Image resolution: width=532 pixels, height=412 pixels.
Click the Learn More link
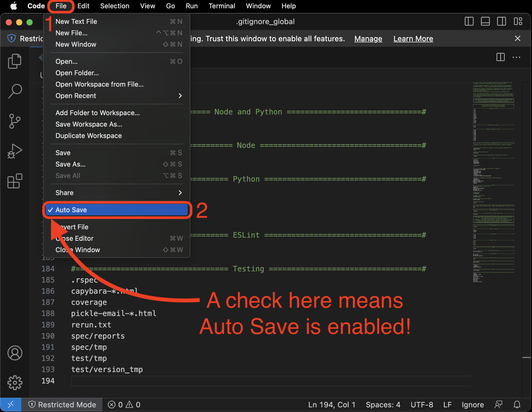pos(413,38)
